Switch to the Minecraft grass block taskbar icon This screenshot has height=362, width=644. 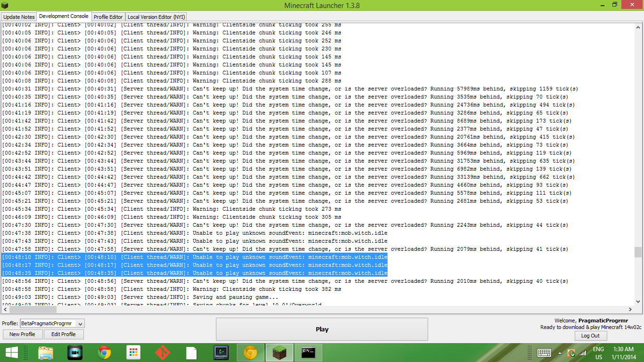(x=280, y=353)
